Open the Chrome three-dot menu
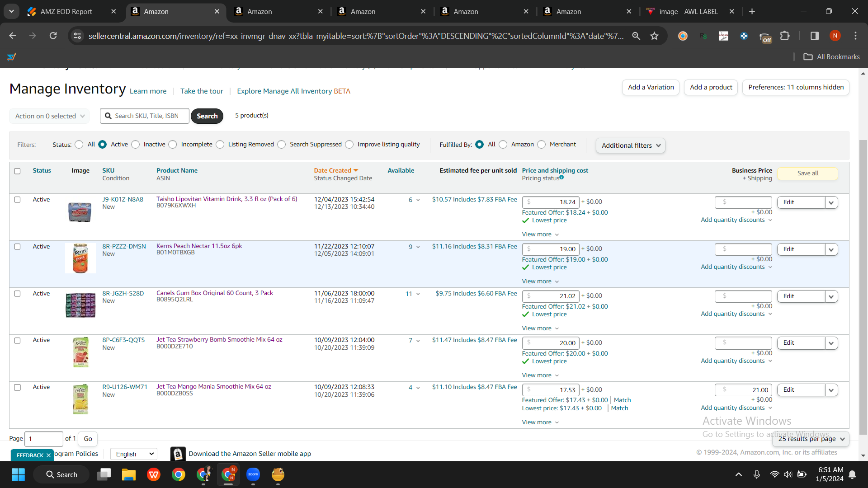The image size is (868, 488). coord(855,36)
